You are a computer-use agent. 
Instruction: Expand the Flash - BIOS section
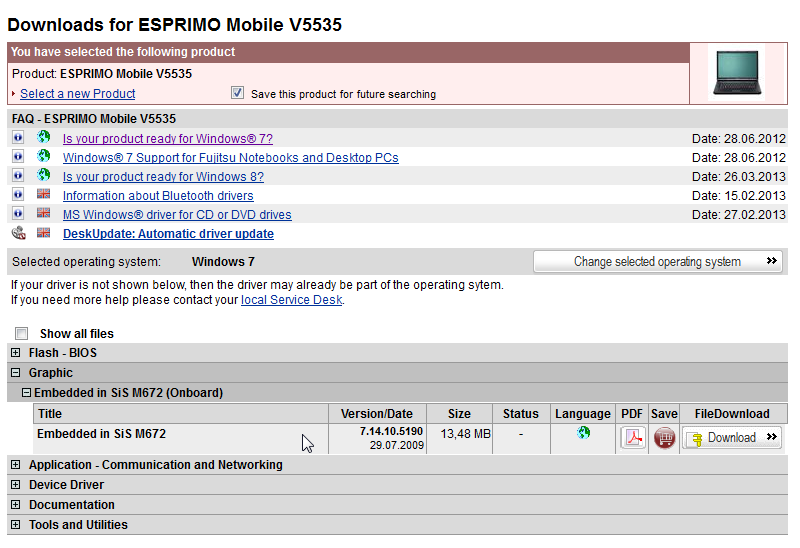click(16, 353)
